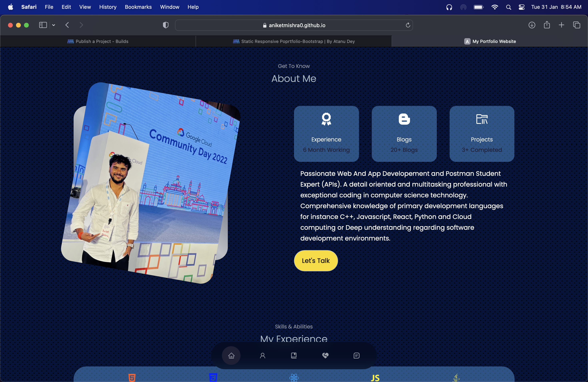Open the Bookmarks menu

click(138, 7)
